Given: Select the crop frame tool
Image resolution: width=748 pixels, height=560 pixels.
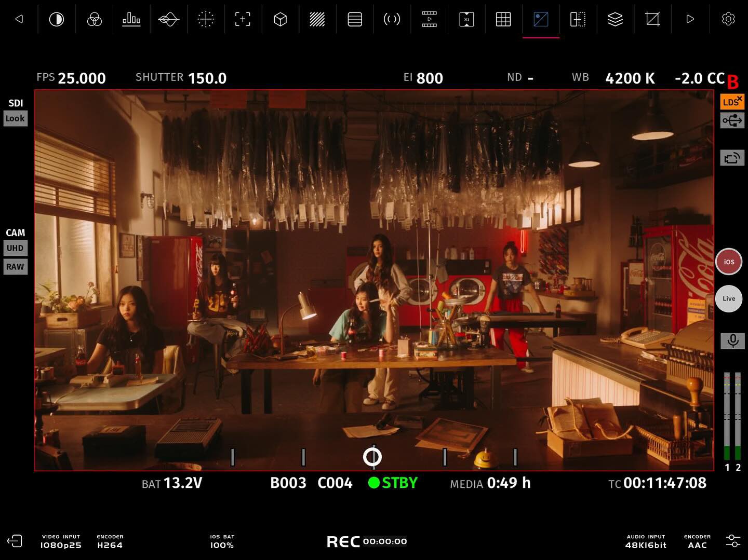Looking at the screenshot, I should click(x=652, y=20).
